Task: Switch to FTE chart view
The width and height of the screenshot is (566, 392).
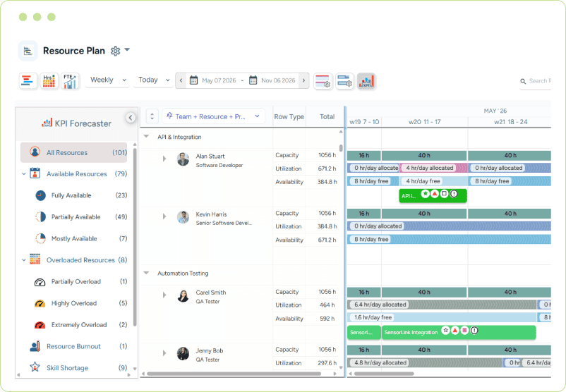Action: [70, 80]
